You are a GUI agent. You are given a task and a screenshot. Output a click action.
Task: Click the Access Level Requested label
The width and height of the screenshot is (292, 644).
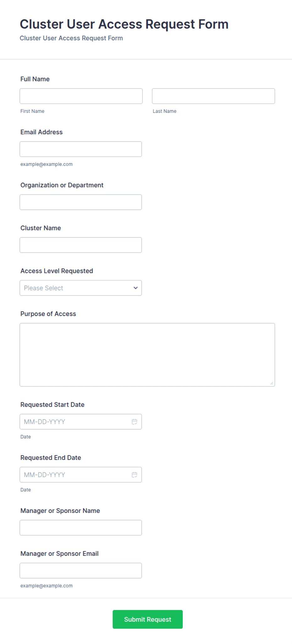pos(57,271)
